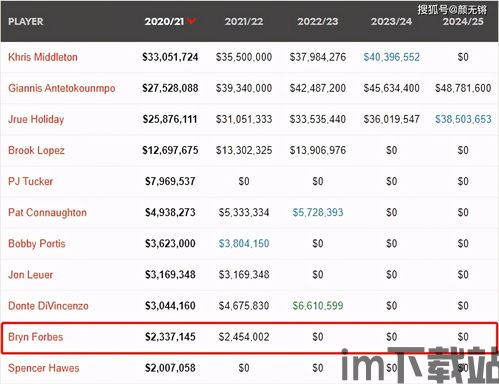
Task: Sort by the 2020/21 column header
Action: 164,21
